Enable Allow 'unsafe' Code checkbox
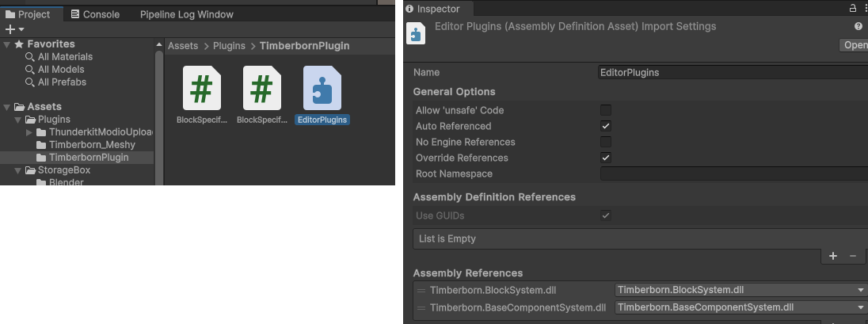 (x=606, y=110)
